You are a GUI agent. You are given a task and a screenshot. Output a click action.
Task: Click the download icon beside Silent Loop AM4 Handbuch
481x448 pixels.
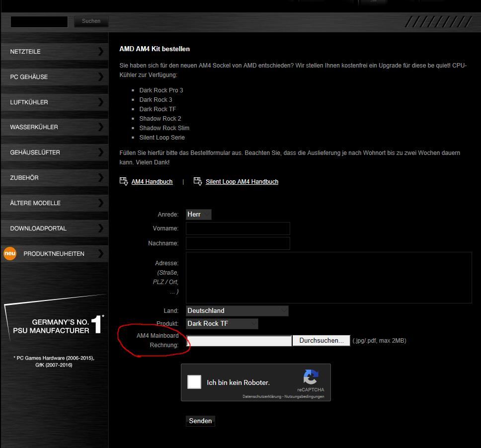[x=198, y=181]
